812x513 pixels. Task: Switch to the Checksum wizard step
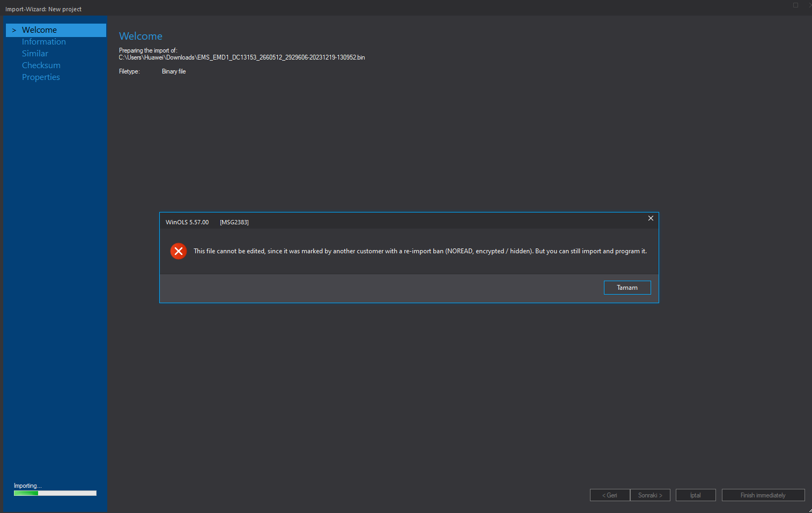tap(41, 65)
